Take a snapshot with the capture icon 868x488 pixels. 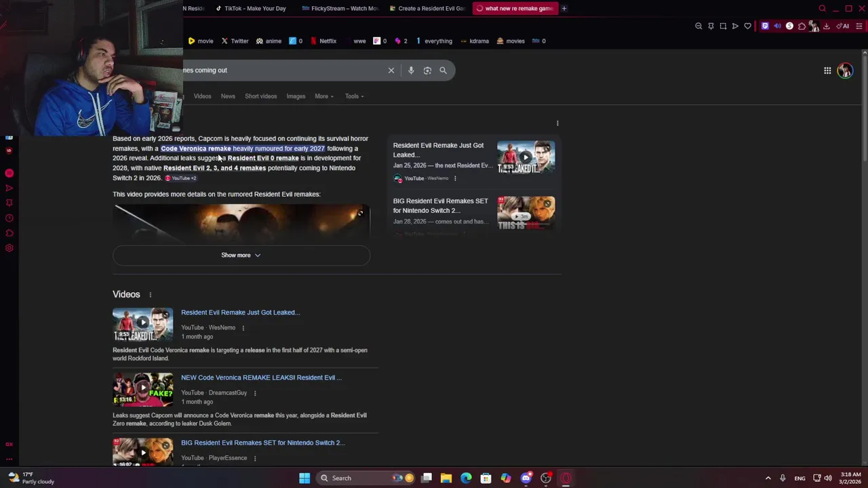click(723, 26)
